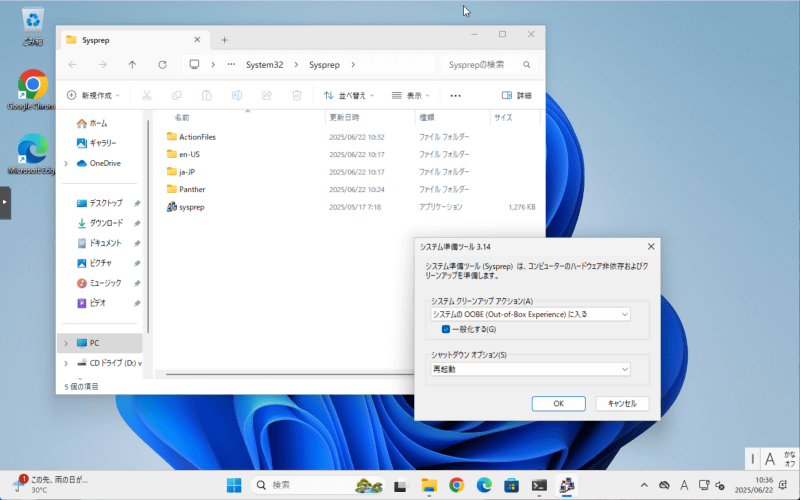Click the Copy icon in Explorer toolbar
This screenshot has width=800, height=500.
[177, 95]
